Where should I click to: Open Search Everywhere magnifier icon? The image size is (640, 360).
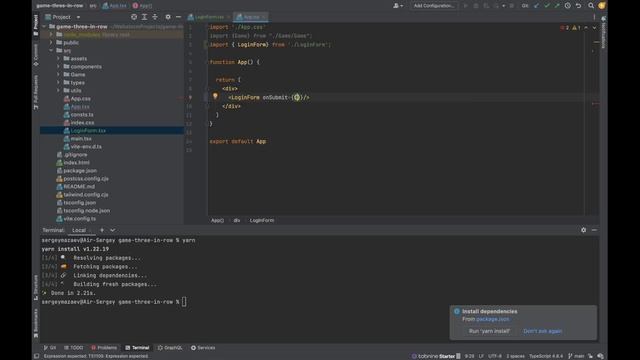(x=591, y=6)
